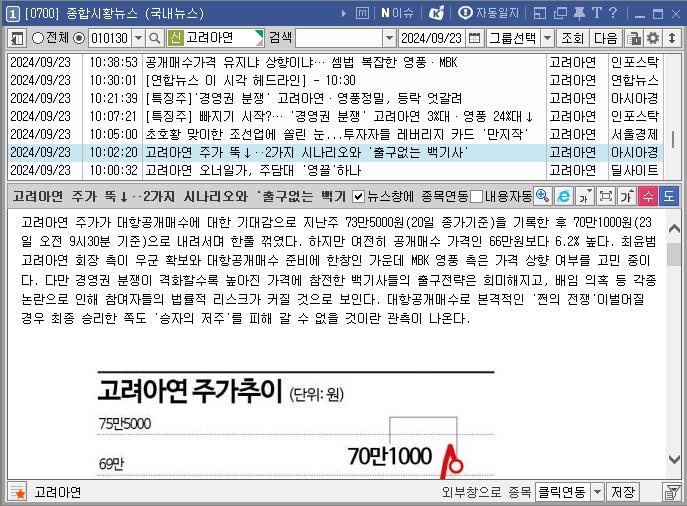Click the stock code field 010130

[110, 38]
